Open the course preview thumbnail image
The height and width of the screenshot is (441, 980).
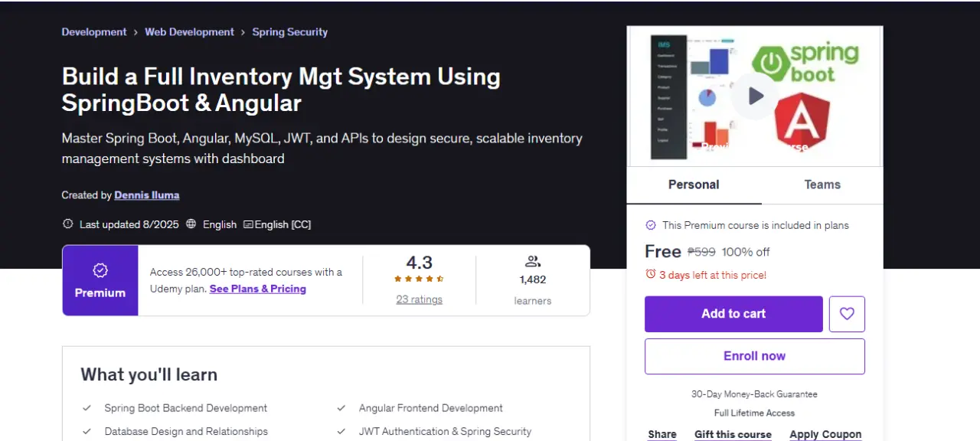755,96
